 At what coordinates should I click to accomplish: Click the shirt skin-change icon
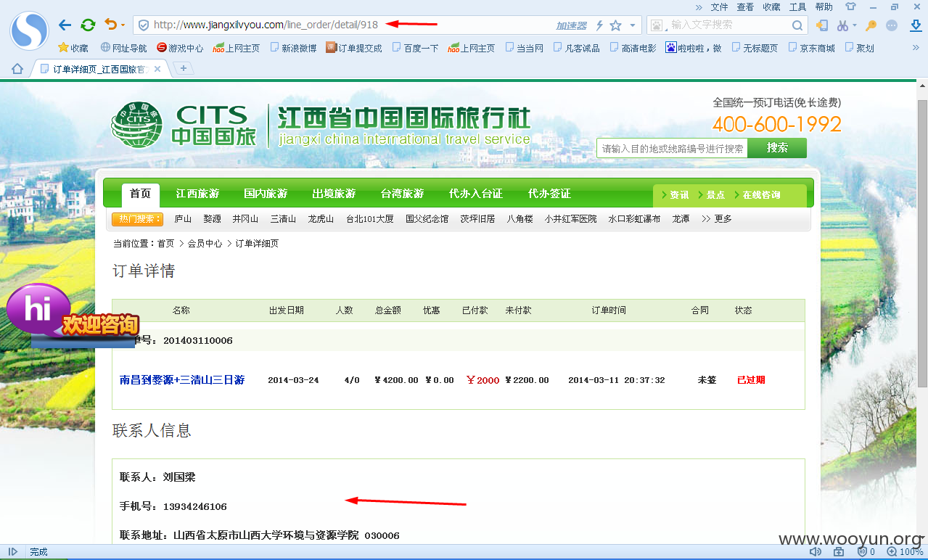tap(850, 7)
